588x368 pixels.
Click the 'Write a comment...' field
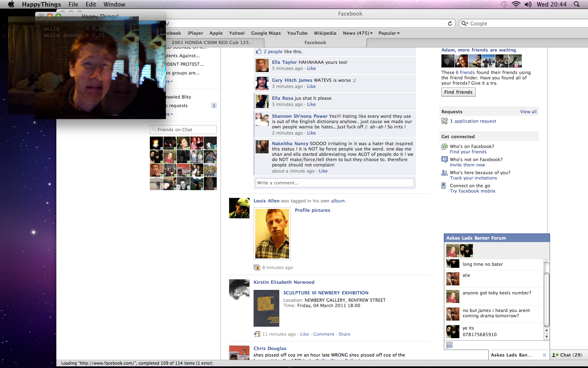[x=335, y=183]
